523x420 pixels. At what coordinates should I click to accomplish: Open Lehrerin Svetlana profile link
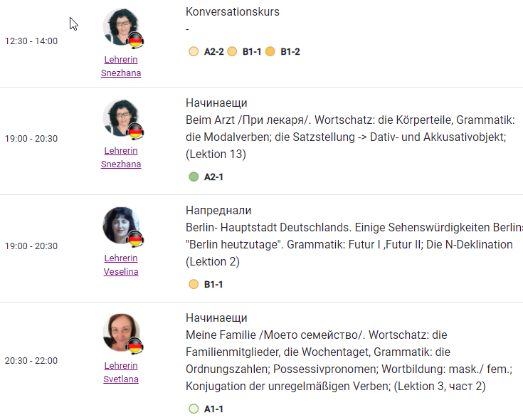pos(121,372)
